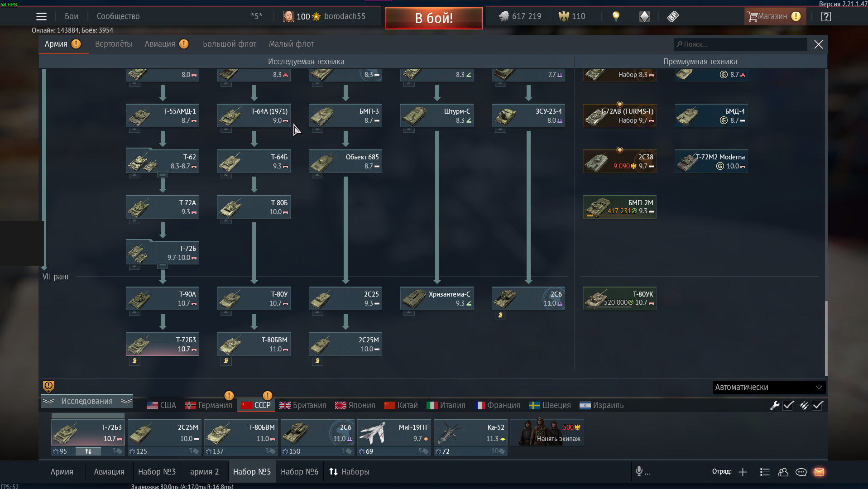Image resolution: width=868 pixels, height=489 pixels.
Task: Open the boosters diamond icon
Action: (x=644, y=16)
